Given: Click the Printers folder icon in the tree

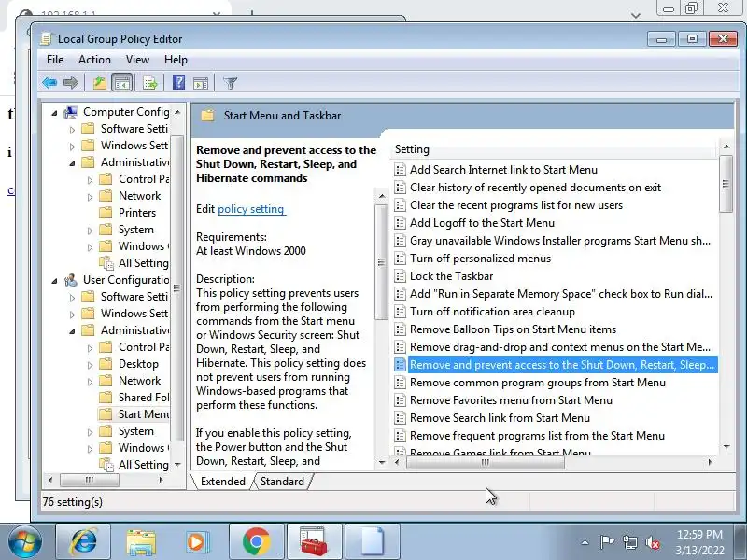Looking at the screenshot, I should click(106, 213).
